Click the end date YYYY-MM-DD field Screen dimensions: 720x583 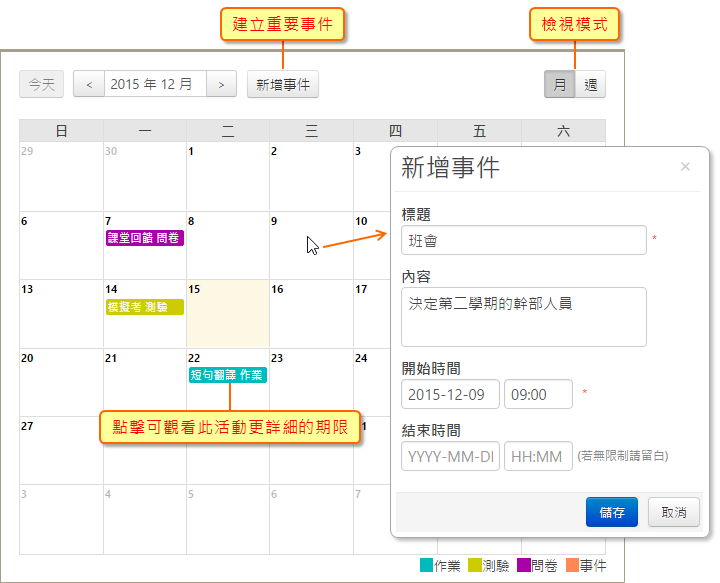click(450, 456)
